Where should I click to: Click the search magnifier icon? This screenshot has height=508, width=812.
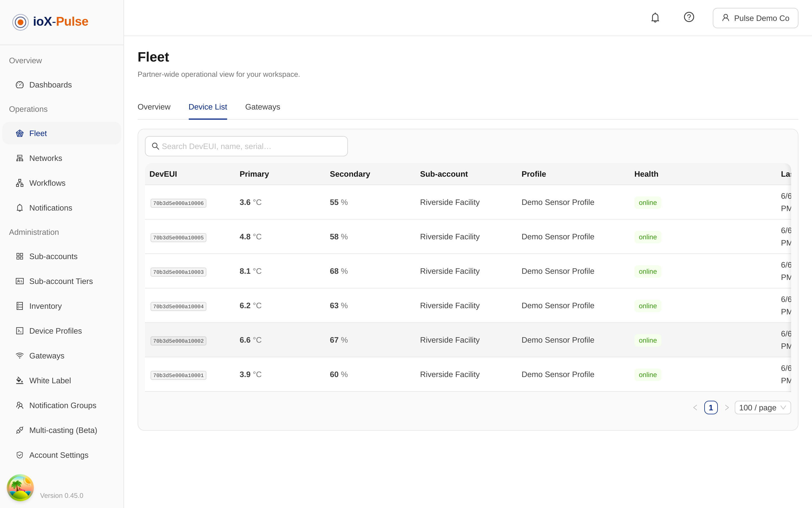click(x=155, y=146)
